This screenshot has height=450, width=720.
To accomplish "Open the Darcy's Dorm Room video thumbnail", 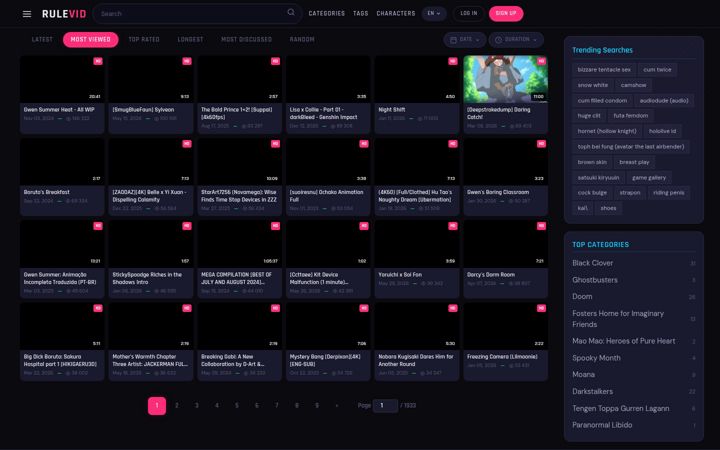I will 506,244.
